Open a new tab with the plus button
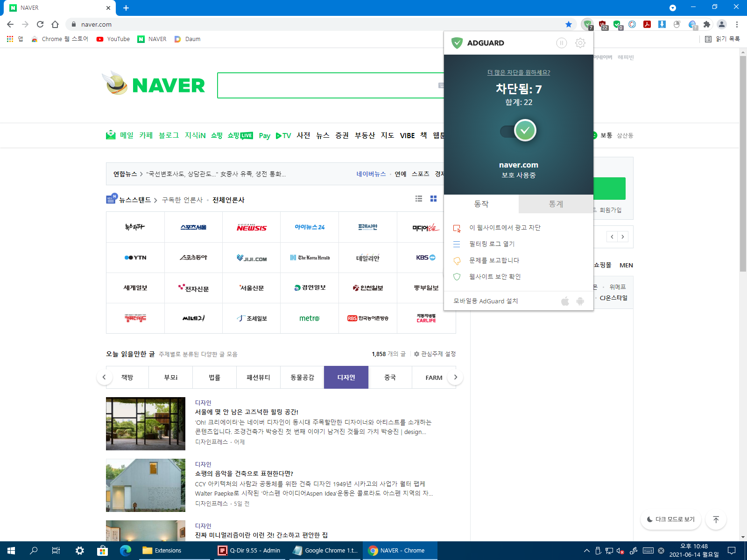 [126, 8]
